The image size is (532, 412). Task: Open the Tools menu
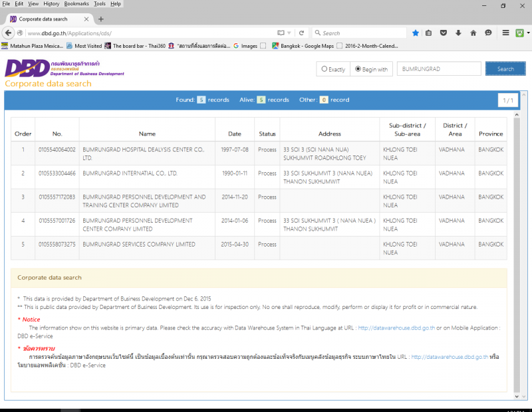tap(100, 4)
